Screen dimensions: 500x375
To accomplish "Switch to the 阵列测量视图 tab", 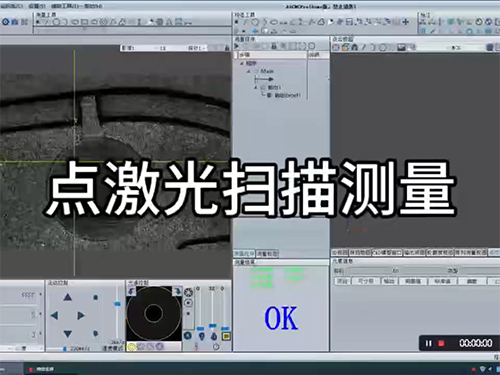I will [x=471, y=252].
